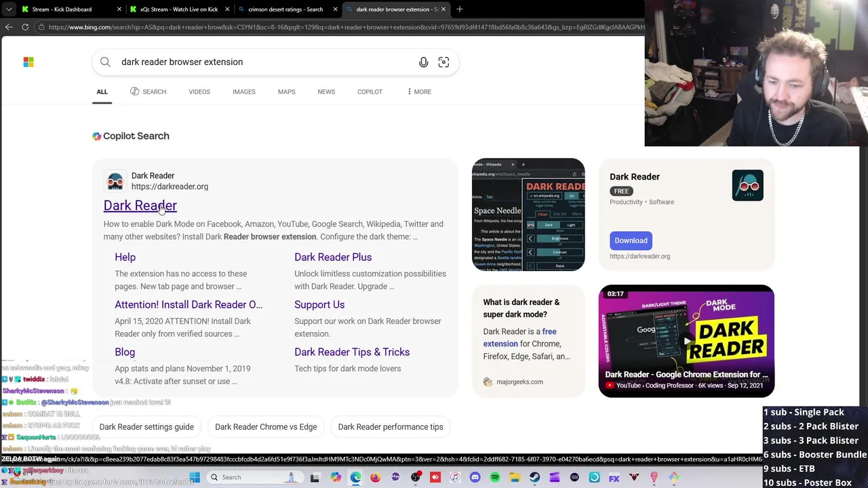Close the dark reader browser extension tab

tap(443, 9)
